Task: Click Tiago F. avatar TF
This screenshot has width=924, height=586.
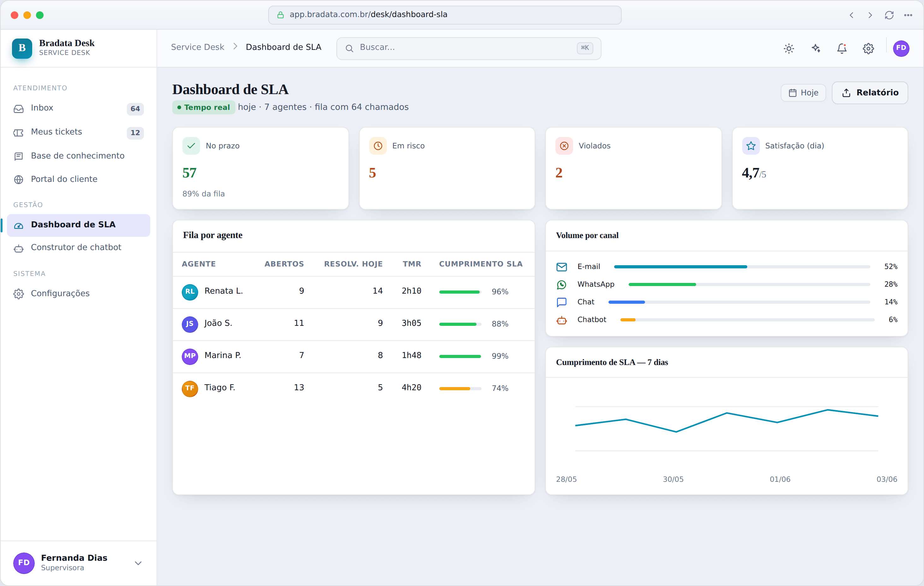Action: pyautogui.click(x=190, y=388)
